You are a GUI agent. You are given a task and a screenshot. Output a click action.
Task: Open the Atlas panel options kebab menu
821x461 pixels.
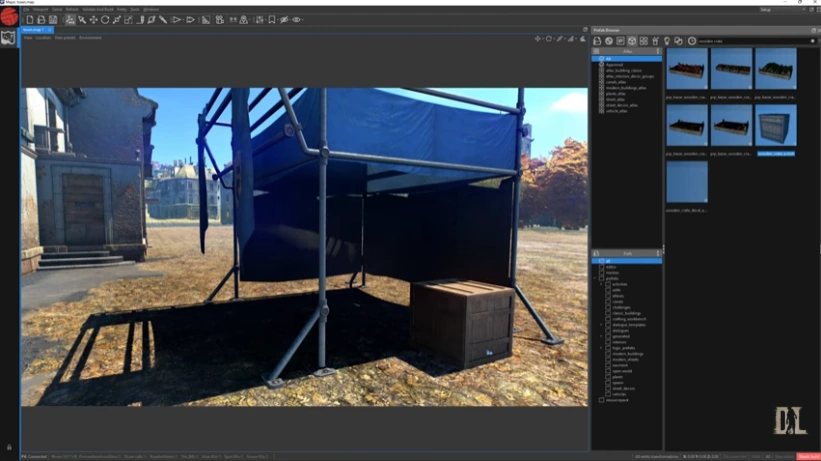click(x=658, y=51)
